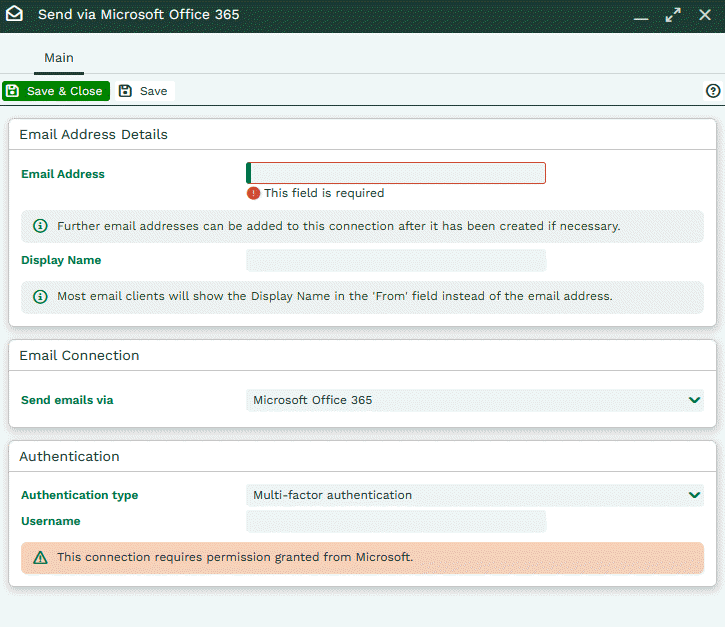725x627 pixels.
Task: Click the dialog title 'Send via Microsoft Office 365'
Action: [x=139, y=14]
